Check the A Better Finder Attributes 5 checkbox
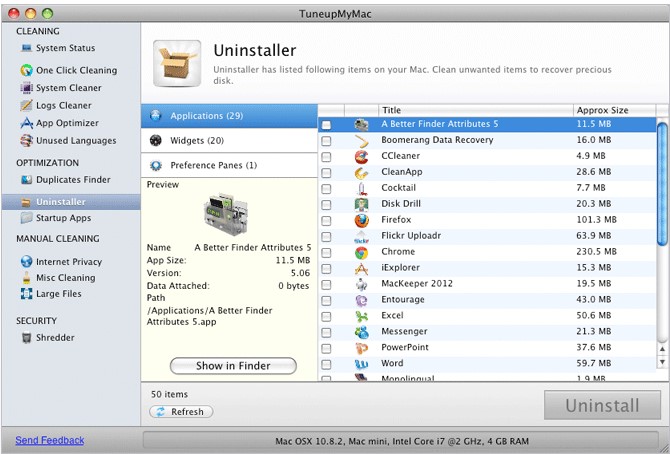The width and height of the screenshot is (670, 454). 326,125
